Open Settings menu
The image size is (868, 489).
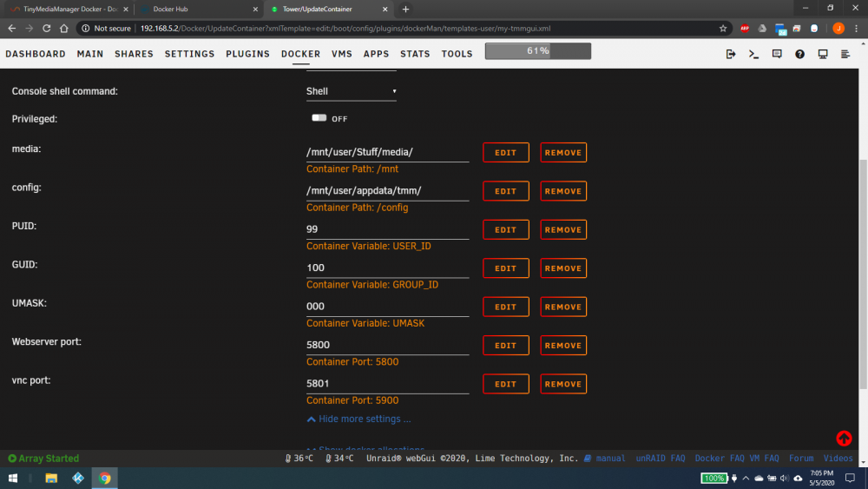189,54
